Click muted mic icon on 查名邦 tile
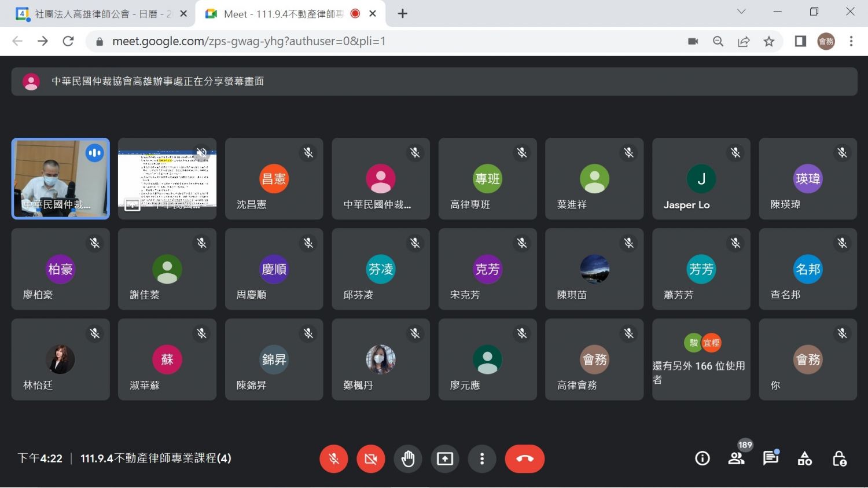 [x=842, y=243]
